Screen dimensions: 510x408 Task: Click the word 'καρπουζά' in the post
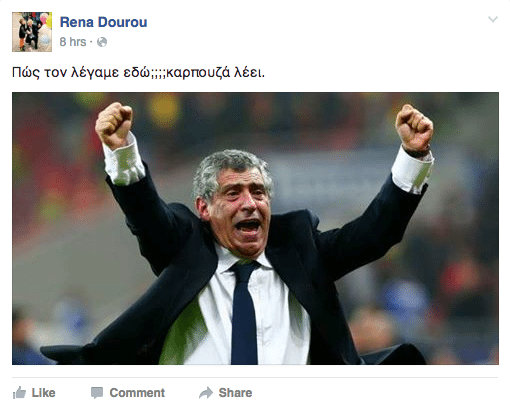coord(198,73)
